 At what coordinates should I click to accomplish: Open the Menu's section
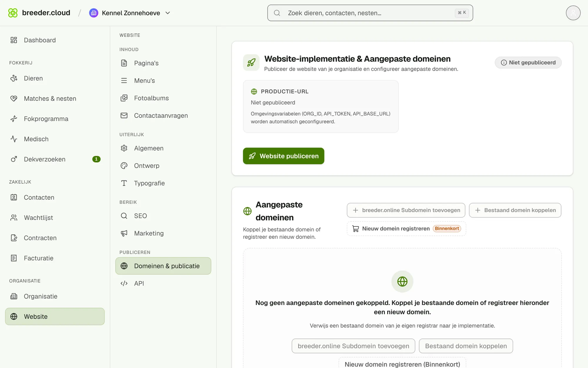163,81
